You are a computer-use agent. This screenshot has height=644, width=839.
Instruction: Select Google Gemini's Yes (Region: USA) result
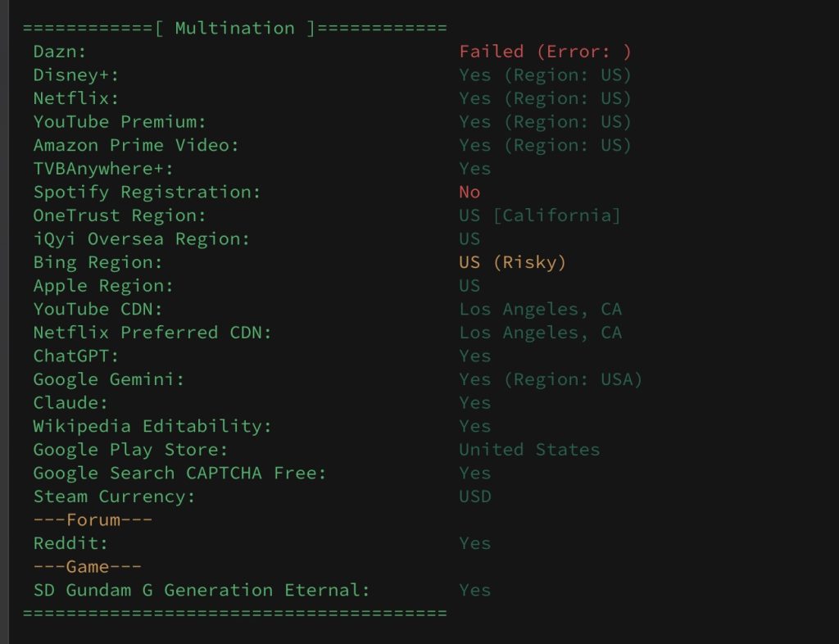pyautogui.click(x=551, y=380)
